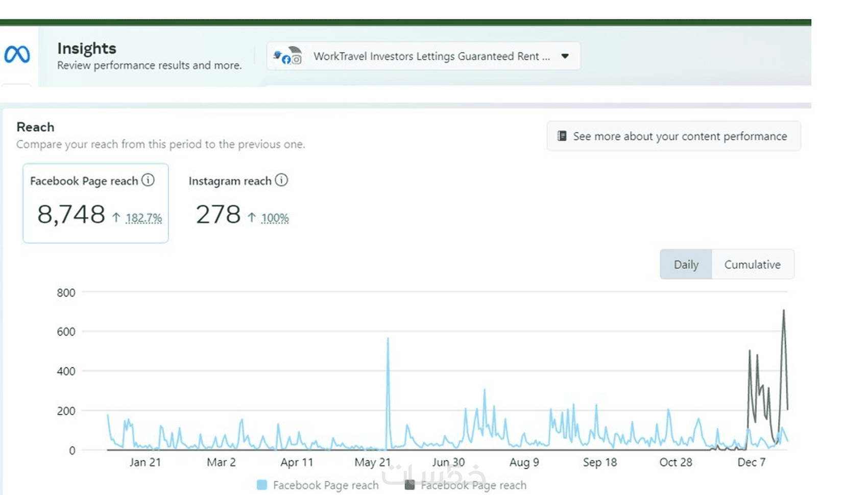Image resolution: width=868 pixels, height=495 pixels.
Task: Click the up arrow beside 100%
Action: pos(252,218)
